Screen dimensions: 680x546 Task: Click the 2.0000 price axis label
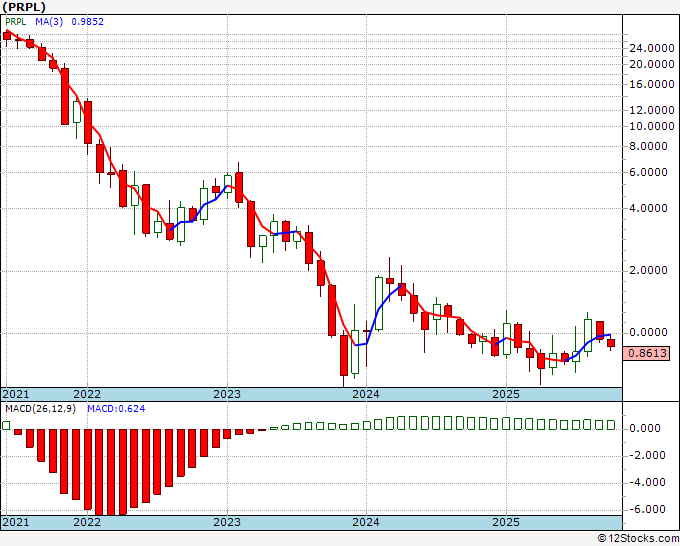click(648, 271)
